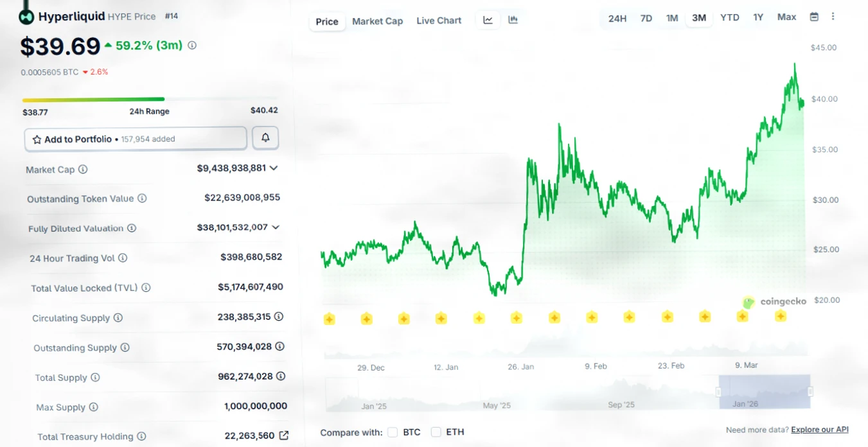This screenshot has width=868, height=447.
Task: Open info tooltip beside 59.2% (3m) change
Action: tap(192, 46)
